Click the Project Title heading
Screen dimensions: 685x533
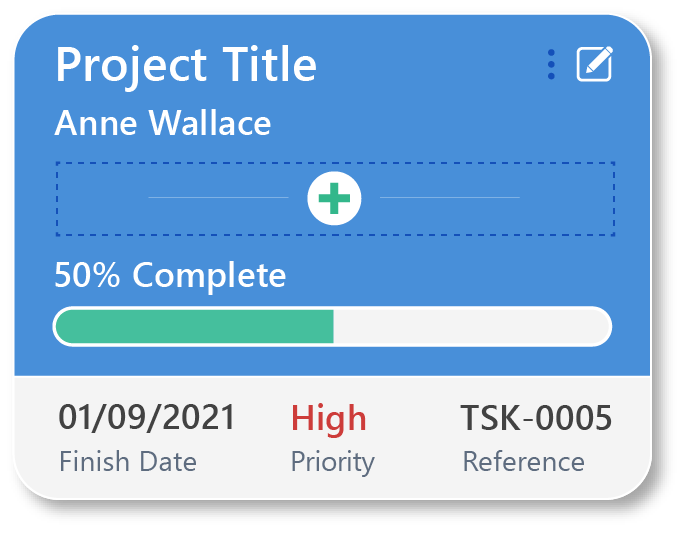186,64
